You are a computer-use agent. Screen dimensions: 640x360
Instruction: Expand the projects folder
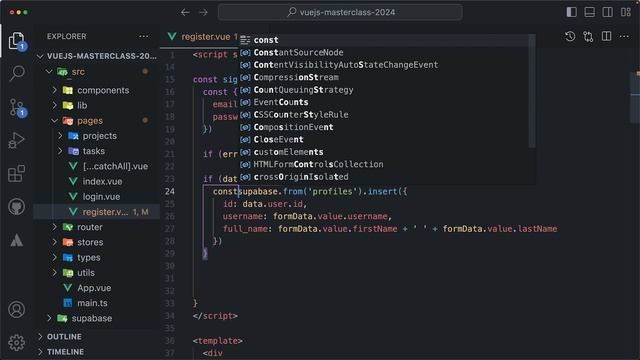coord(97,136)
